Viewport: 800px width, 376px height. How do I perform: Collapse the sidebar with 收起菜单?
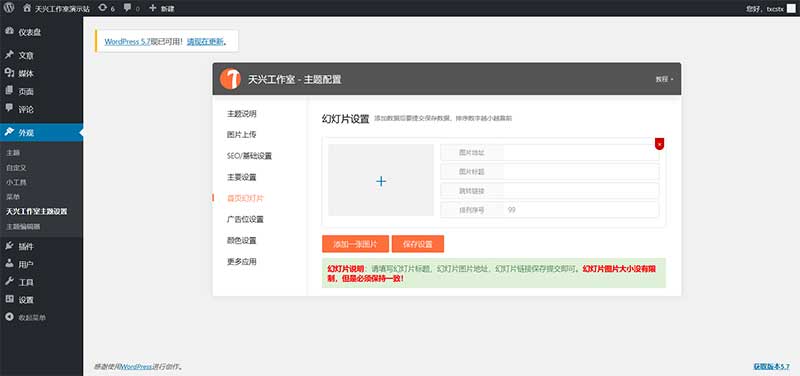41,317
